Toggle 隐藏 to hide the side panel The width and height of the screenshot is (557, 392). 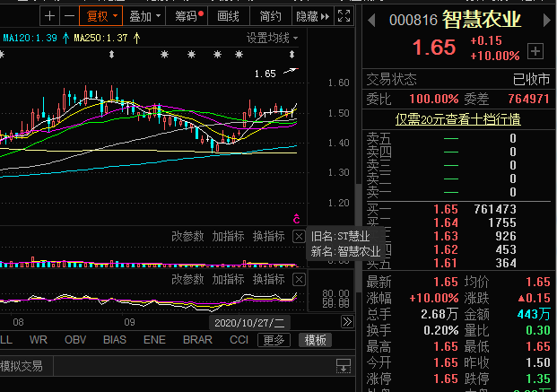(x=307, y=16)
